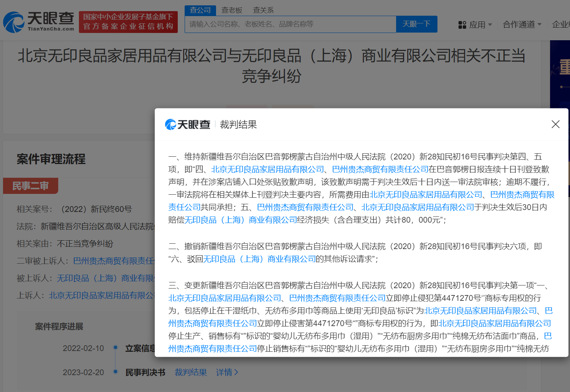Click the 民事判决书 label
This screenshot has width=570, height=392.
coord(145,372)
